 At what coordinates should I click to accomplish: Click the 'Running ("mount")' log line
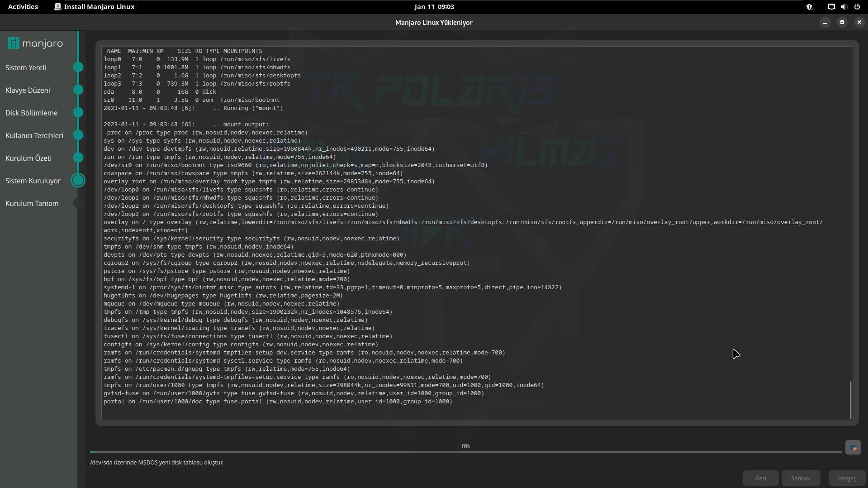[193, 108]
